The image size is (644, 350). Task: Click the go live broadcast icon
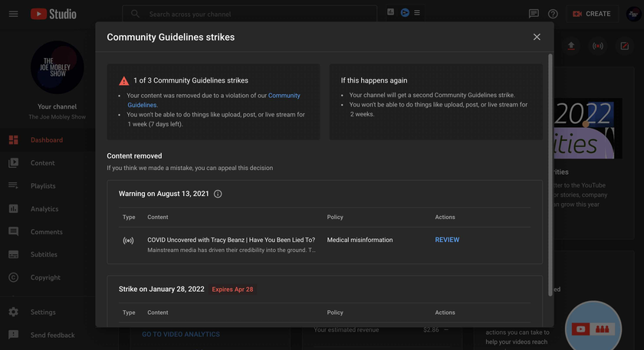(598, 46)
